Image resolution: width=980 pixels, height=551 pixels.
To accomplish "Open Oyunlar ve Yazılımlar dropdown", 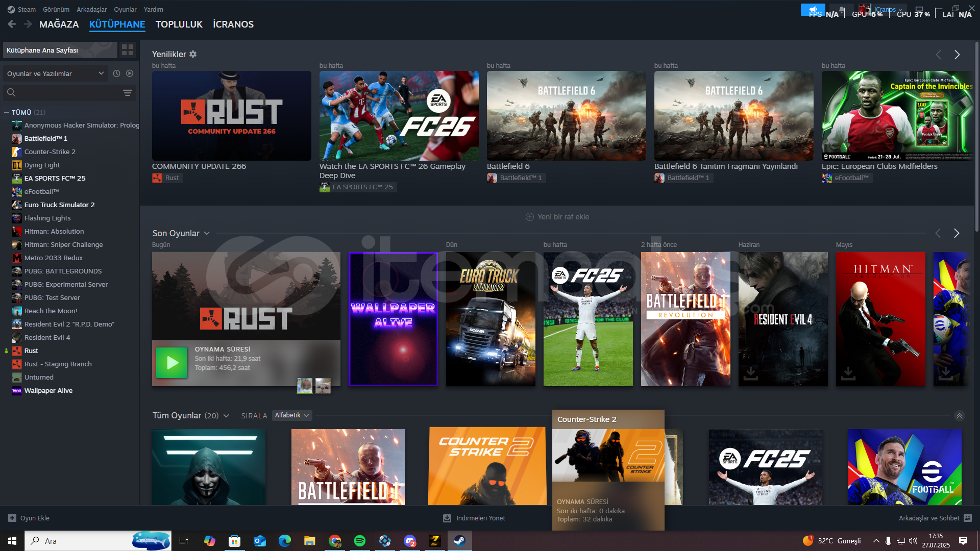I will pyautogui.click(x=56, y=73).
